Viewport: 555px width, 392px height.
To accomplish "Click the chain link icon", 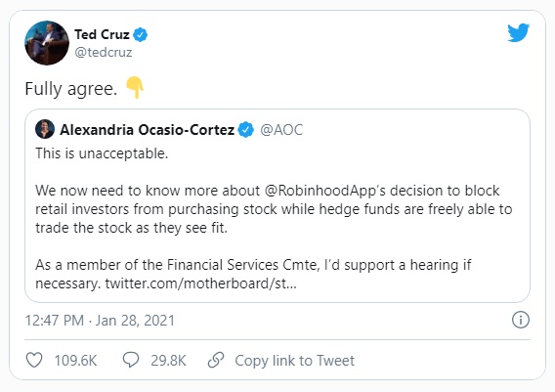I will (x=216, y=360).
